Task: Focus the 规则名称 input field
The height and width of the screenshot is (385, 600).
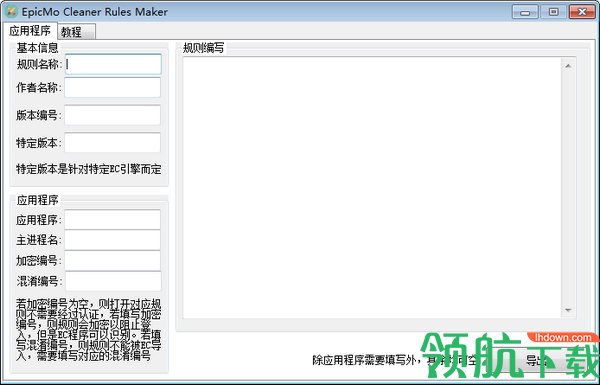Action: coord(113,64)
